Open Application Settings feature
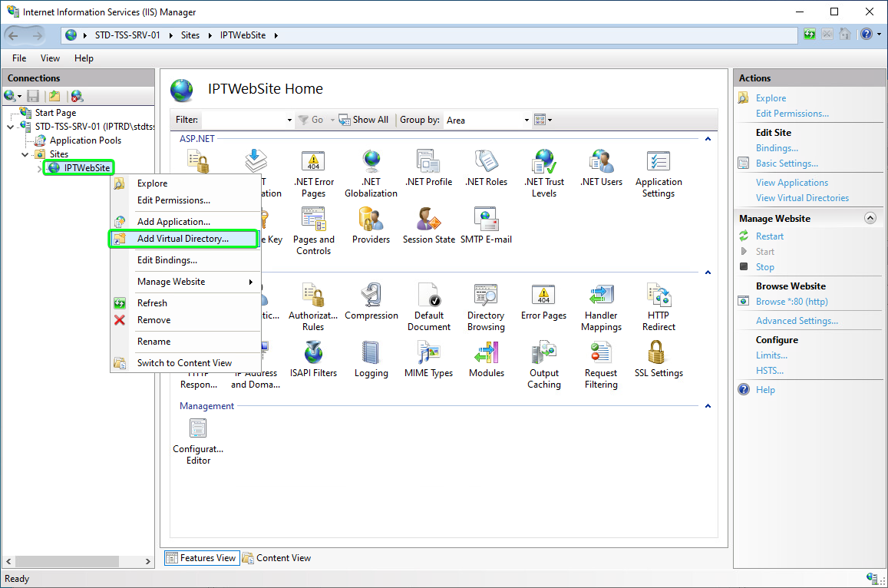The width and height of the screenshot is (888, 588). click(658, 174)
